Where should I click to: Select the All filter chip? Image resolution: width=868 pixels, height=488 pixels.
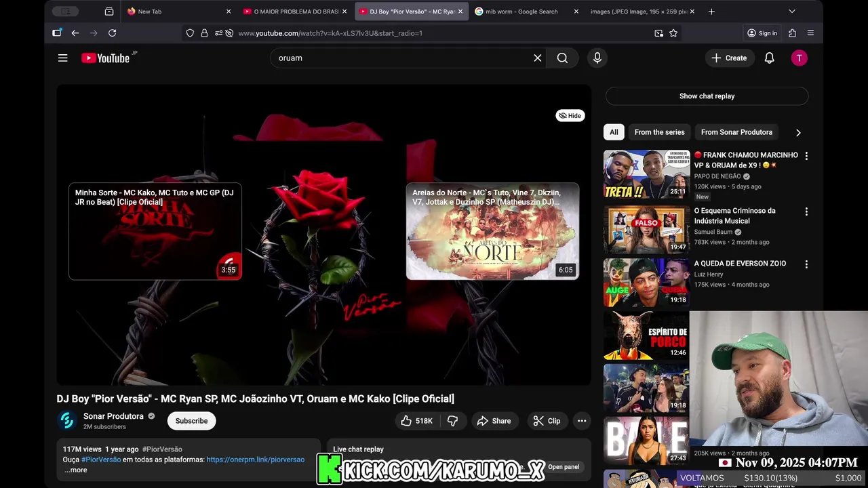614,132
